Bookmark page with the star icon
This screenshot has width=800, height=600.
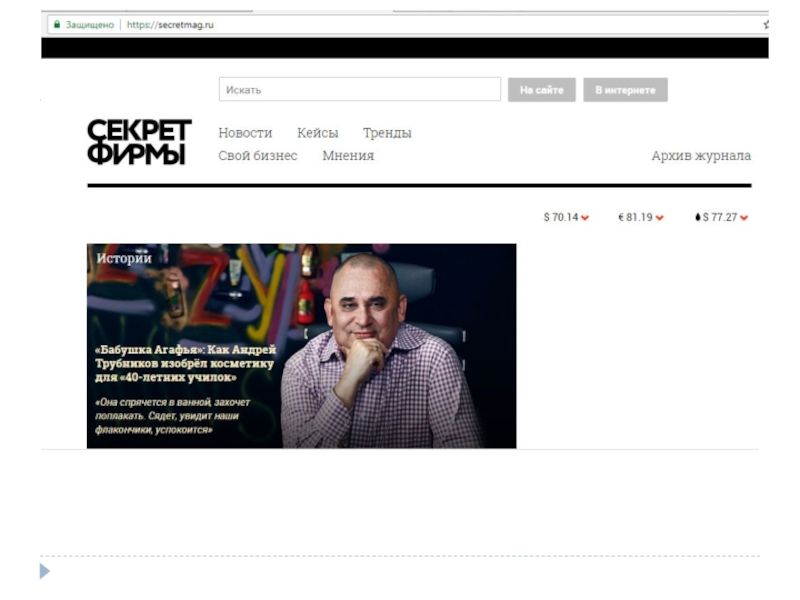coord(766,24)
